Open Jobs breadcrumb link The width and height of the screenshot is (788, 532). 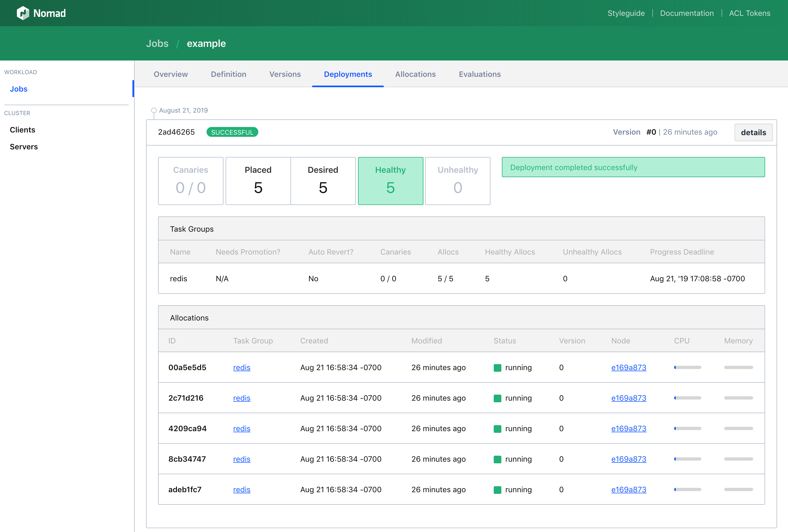pyautogui.click(x=157, y=43)
